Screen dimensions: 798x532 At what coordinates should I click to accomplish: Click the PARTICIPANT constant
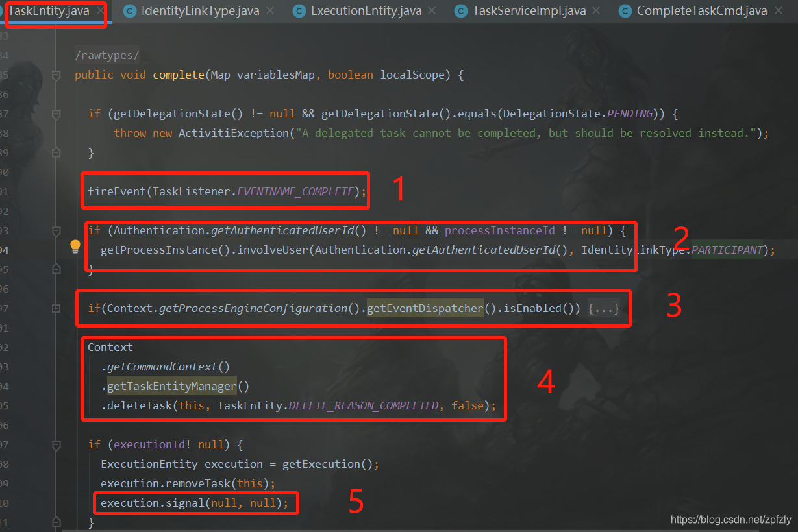coord(727,250)
